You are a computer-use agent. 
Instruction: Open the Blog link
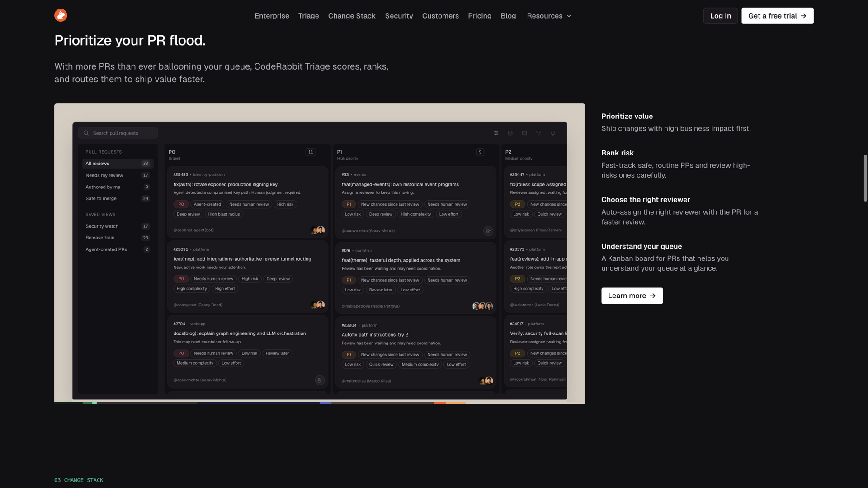coord(508,16)
